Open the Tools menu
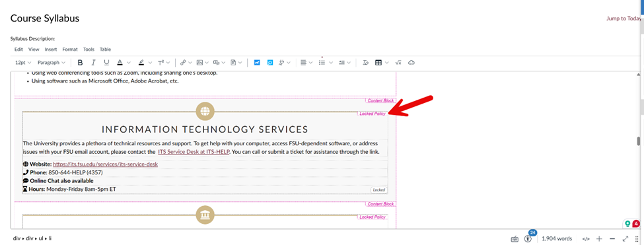This screenshot has width=644, height=245. [89, 50]
